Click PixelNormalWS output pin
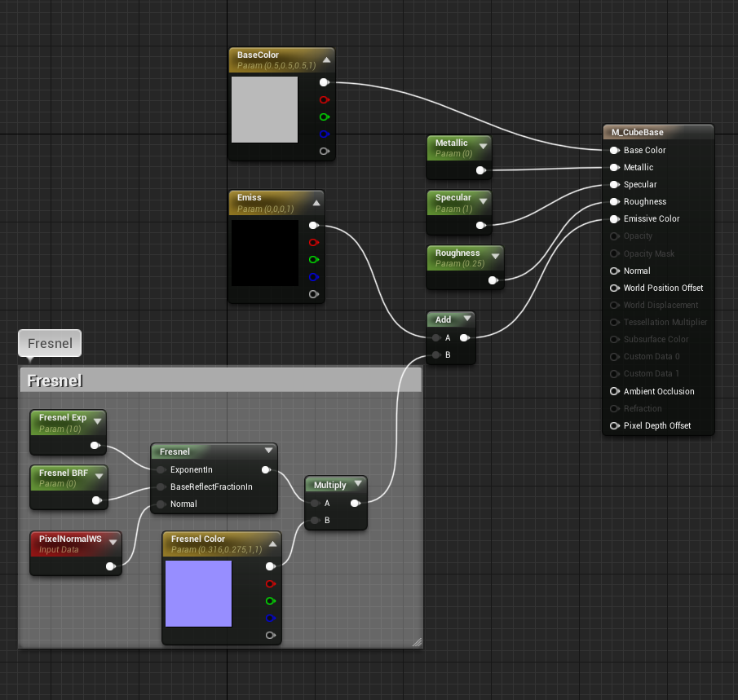Image resolution: width=738 pixels, height=700 pixels. (x=111, y=566)
